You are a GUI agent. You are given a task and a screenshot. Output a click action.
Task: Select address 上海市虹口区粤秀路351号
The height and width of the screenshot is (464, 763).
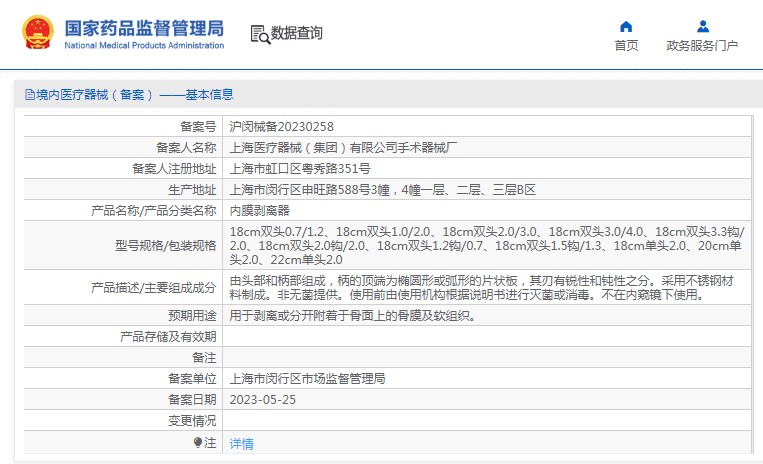tap(300, 169)
